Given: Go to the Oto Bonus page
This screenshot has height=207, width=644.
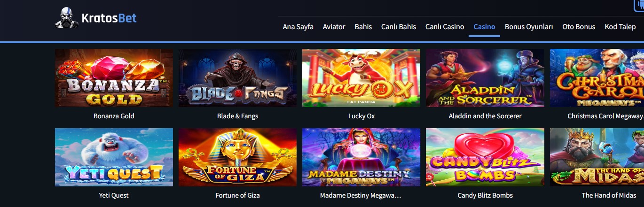Looking at the screenshot, I should [579, 27].
